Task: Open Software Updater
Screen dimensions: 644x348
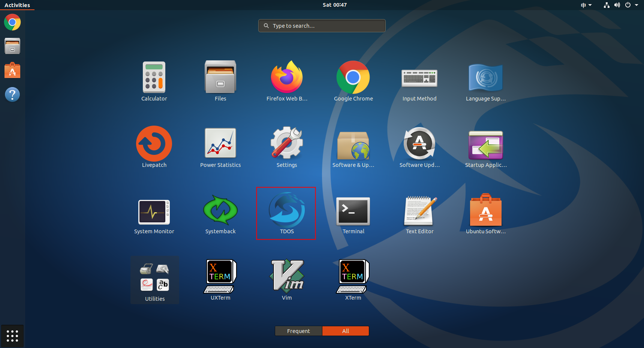Action: [419, 147]
